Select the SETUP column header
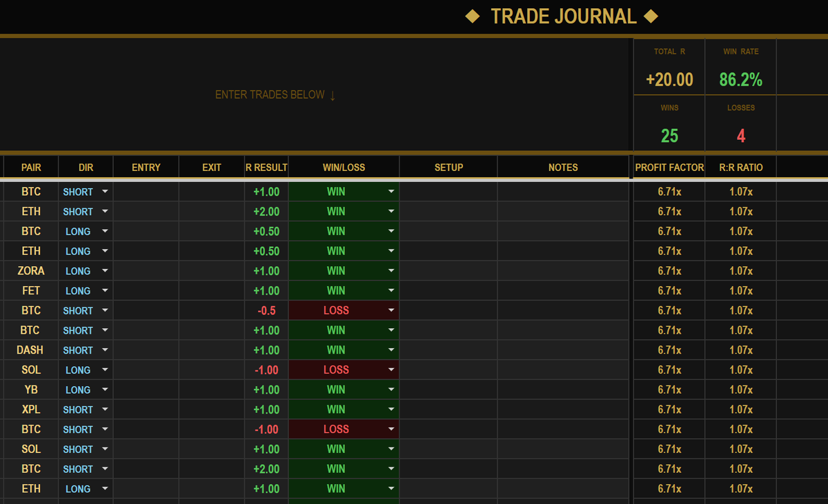The height and width of the screenshot is (504, 828). 448,168
